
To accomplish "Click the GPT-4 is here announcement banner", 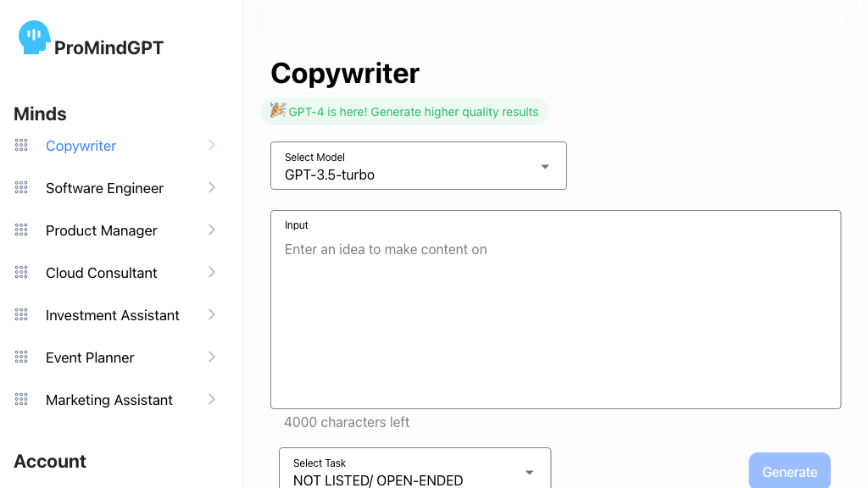I will point(404,112).
